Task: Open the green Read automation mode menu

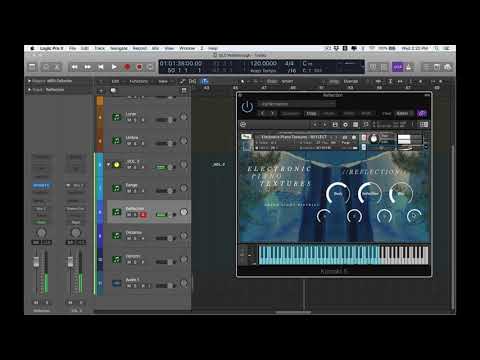Action: (41, 222)
